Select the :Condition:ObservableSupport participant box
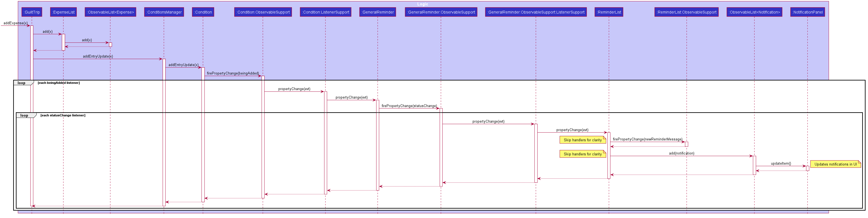 click(x=263, y=12)
